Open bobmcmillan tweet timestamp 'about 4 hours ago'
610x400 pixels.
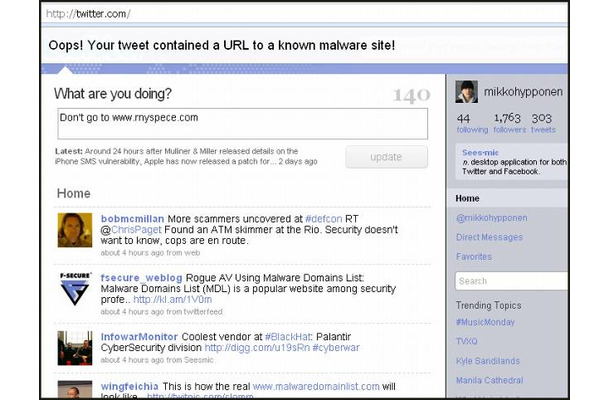point(132,253)
